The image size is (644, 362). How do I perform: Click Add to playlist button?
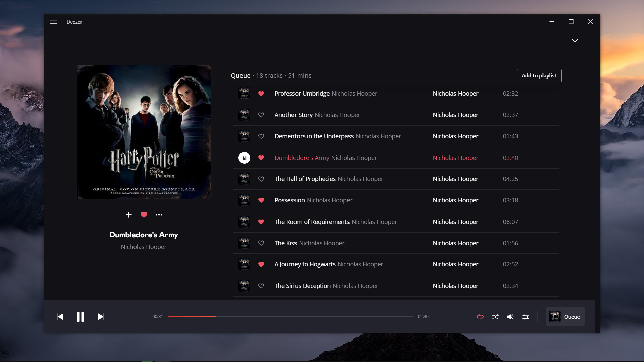click(x=539, y=76)
